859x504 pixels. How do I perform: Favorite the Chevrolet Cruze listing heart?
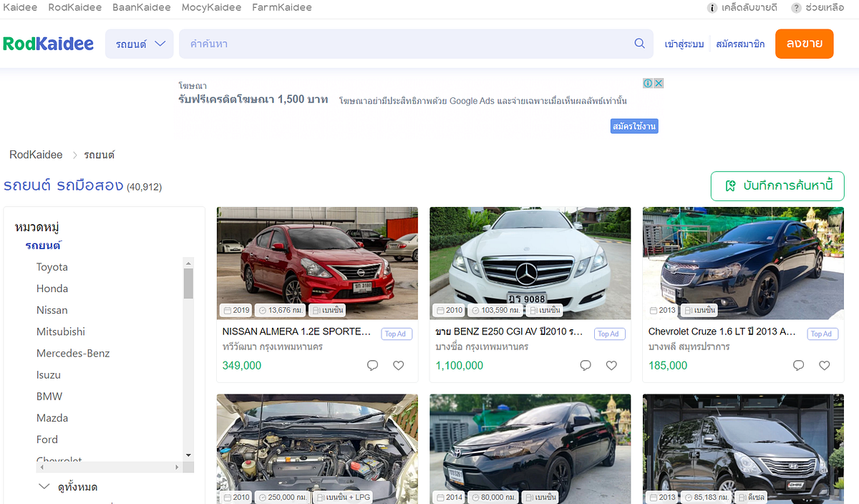click(x=825, y=365)
